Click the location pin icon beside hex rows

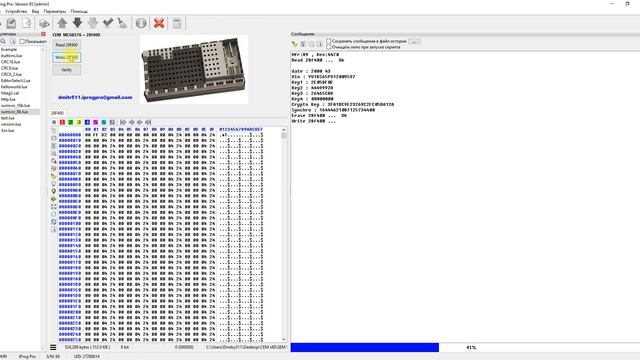53,191
